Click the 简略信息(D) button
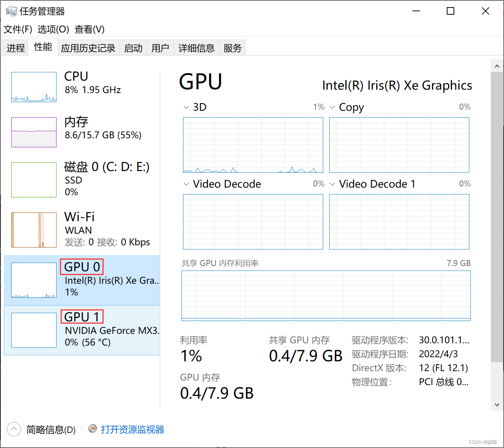The height and width of the screenshot is (448, 504). coord(50,430)
